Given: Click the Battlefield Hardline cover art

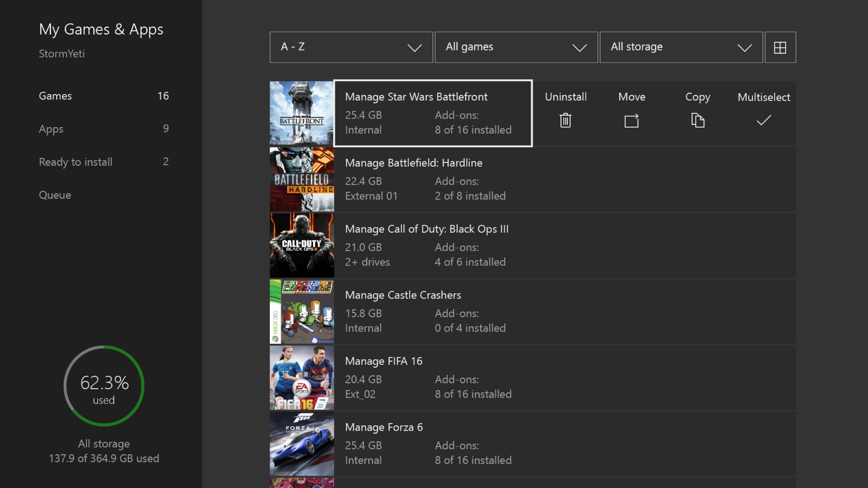Looking at the screenshot, I should (302, 179).
